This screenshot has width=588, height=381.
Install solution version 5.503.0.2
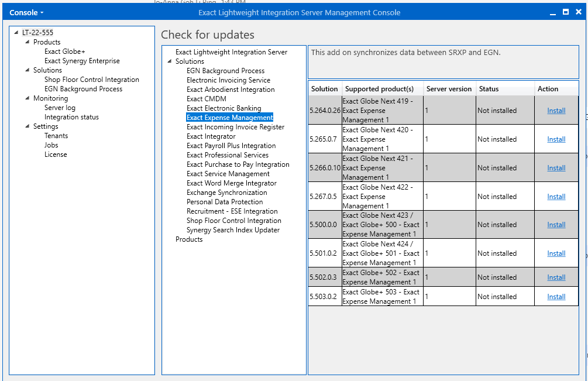point(556,297)
